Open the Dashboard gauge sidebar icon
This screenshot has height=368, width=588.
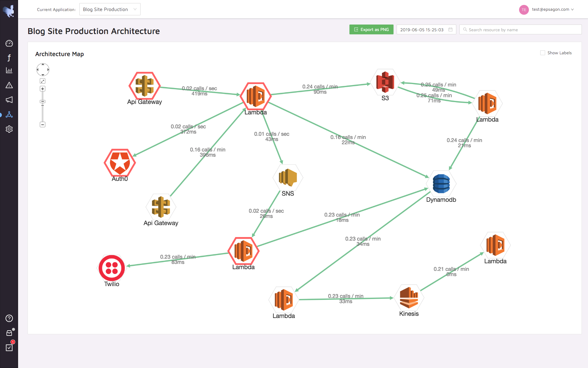[x=9, y=43]
